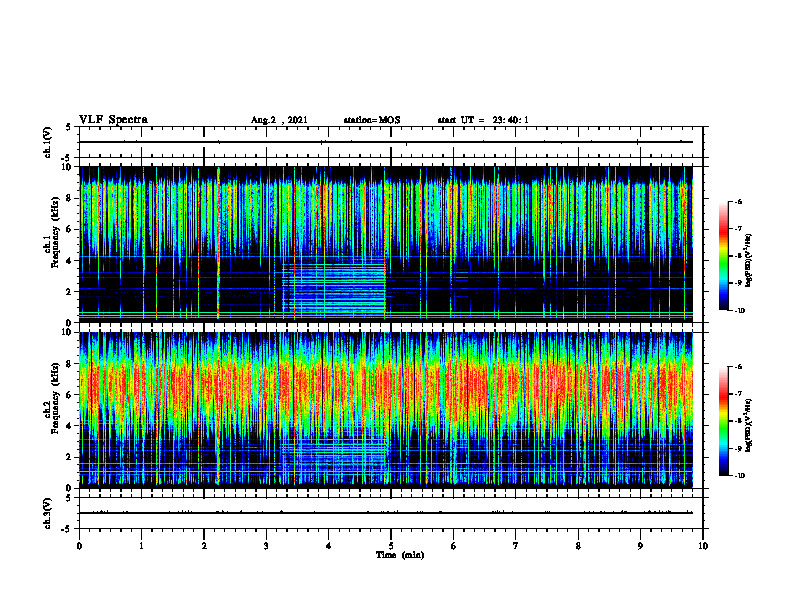The image size is (792, 612).
Task: Click the "start UT = 23:40: 1" header text
Action: (x=483, y=120)
